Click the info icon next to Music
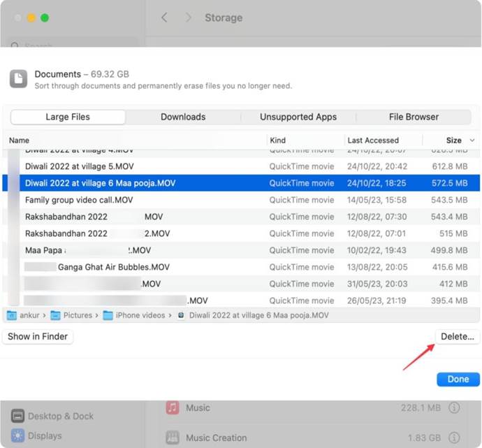The image size is (482, 448). pos(454,407)
